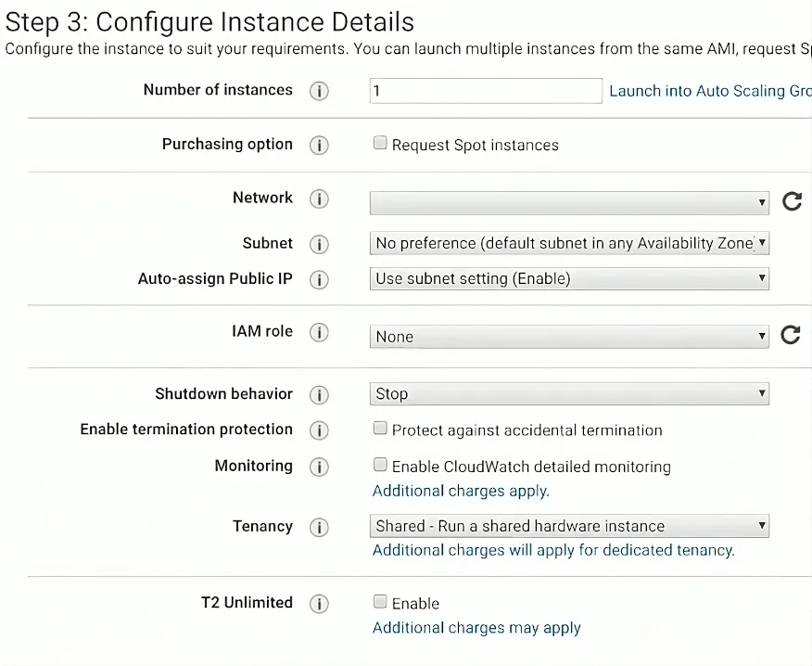Screen dimensions: 812x666
Task: Click the Number of instances label
Action: point(218,90)
